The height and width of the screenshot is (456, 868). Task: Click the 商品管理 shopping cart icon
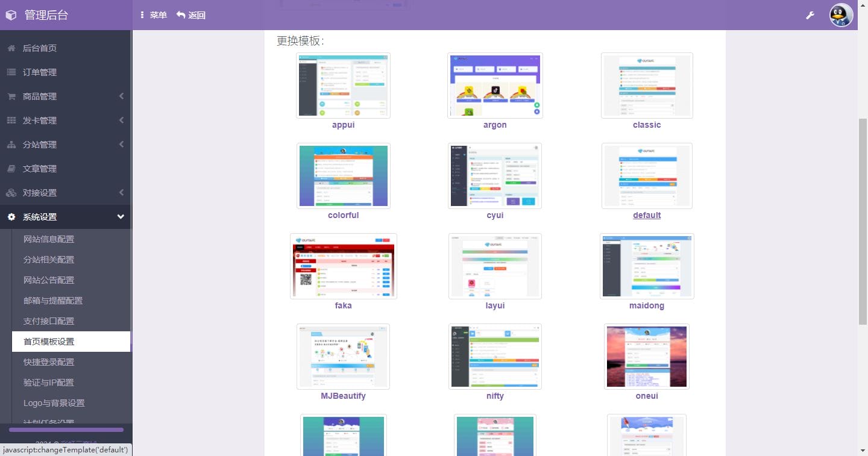coord(10,96)
